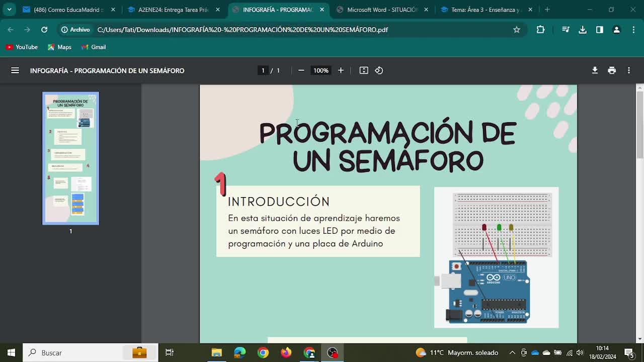The height and width of the screenshot is (362, 644).
Task: Toggle the PDF sidebar menu icon
Action: [15, 70]
